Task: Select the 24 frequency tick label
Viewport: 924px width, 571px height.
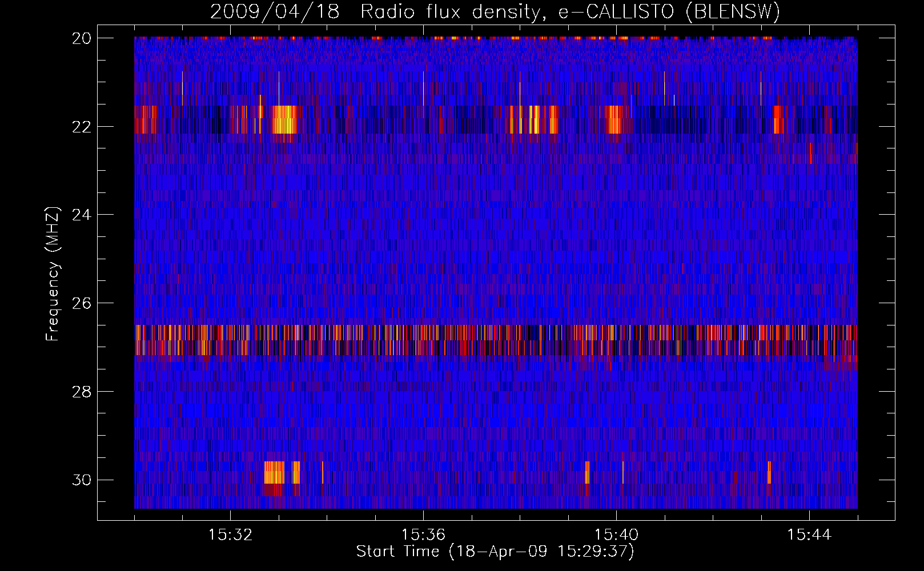Action: click(x=82, y=215)
